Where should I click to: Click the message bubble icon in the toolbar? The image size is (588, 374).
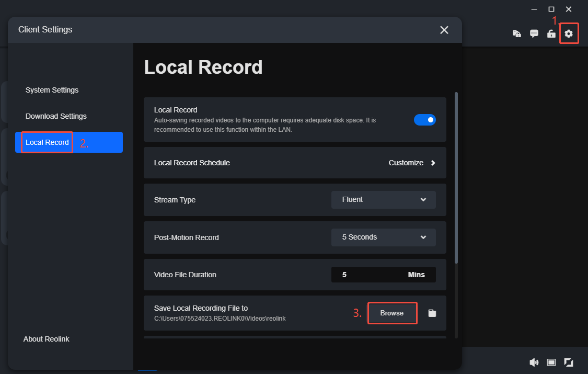coord(534,33)
